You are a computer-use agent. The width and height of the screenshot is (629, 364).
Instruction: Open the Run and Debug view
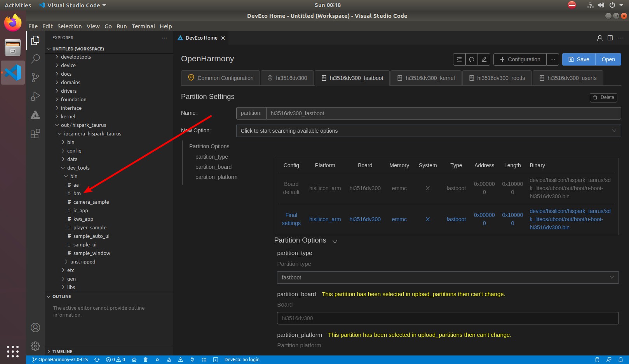pyautogui.click(x=35, y=96)
